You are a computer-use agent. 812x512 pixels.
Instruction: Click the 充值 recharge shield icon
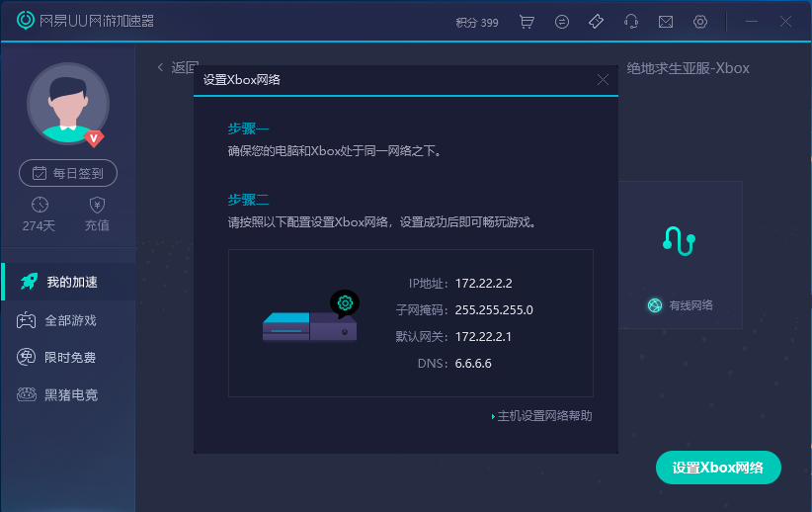point(97,205)
